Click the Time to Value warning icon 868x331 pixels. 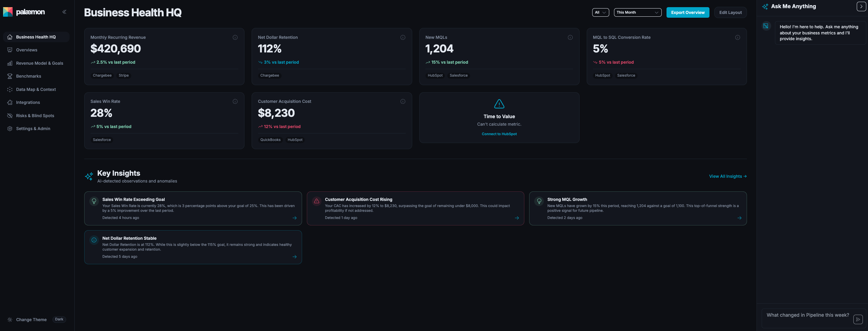point(499,104)
